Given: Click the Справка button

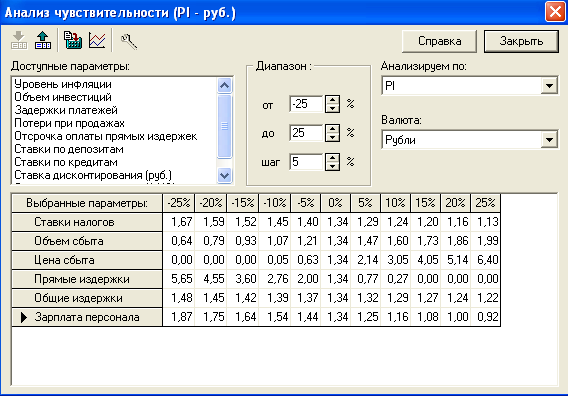Looking at the screenshot, I should [x=439, y=41].
